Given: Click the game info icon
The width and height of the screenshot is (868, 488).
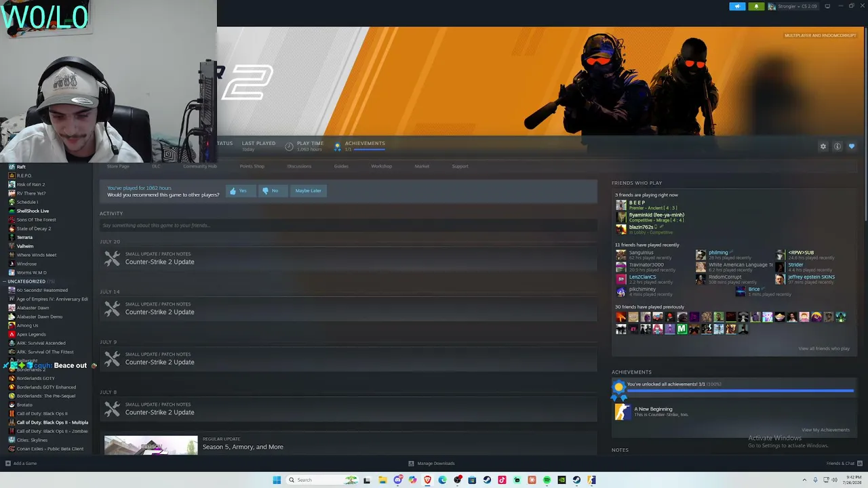Looking at the screenshot, I should pos(837,146).
